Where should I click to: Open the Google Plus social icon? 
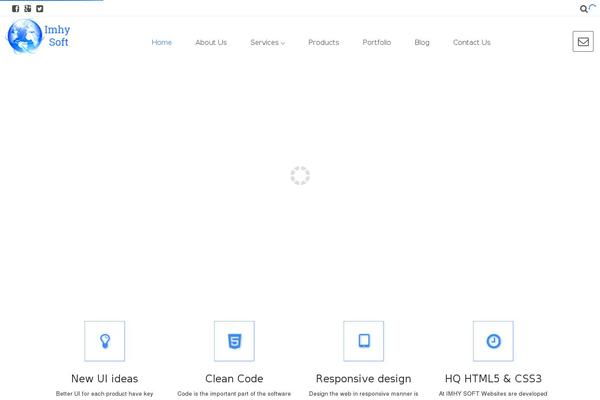pos(28,8)
